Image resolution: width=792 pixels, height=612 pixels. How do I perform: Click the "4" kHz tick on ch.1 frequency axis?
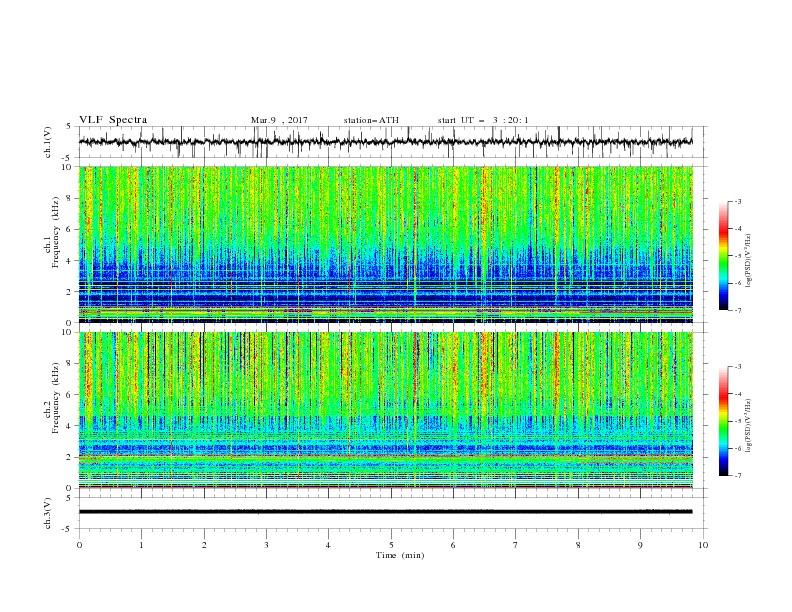click(70, 261)
